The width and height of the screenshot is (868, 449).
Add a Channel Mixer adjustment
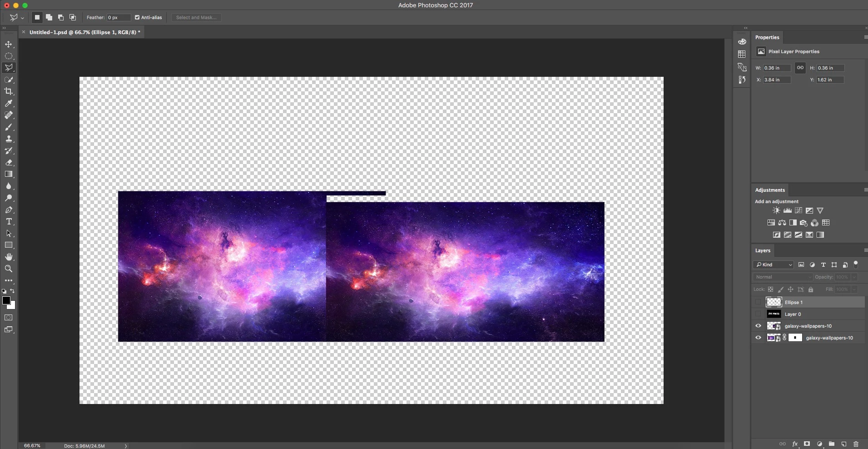tap(814, 223)
